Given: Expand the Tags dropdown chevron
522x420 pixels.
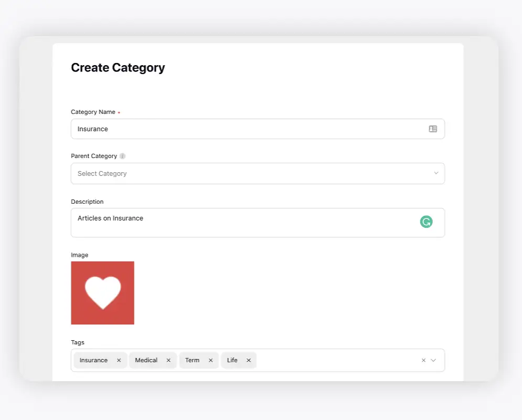Looking at the screenshot, I should 433,360.
